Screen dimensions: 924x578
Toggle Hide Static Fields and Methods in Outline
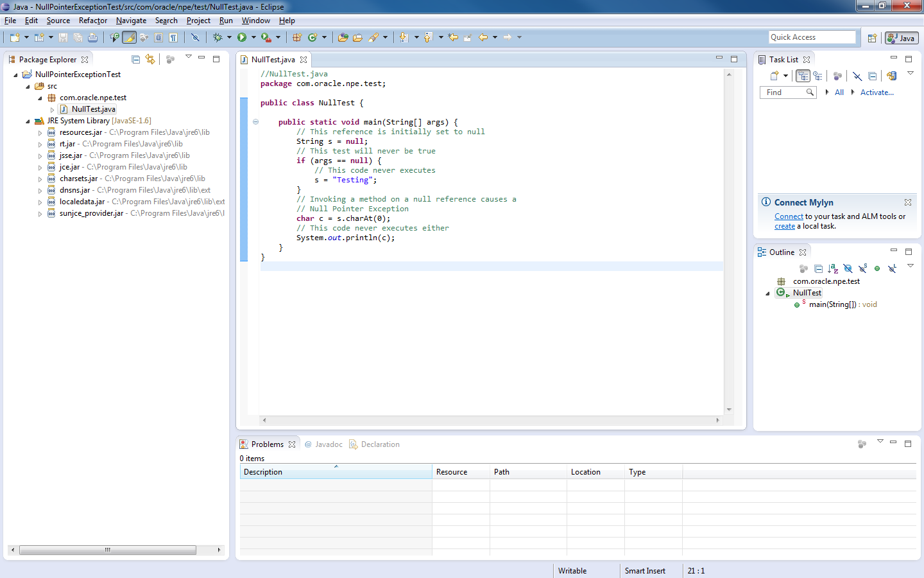click(862, 268)
